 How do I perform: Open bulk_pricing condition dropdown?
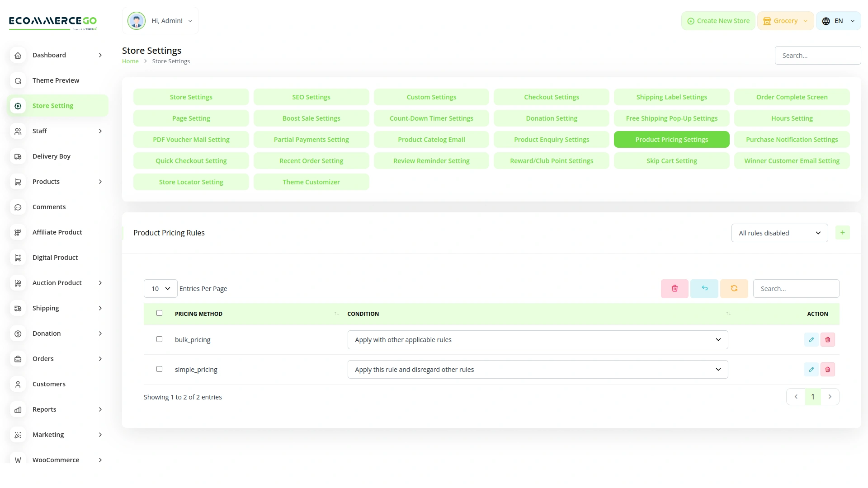pos(538,340)
